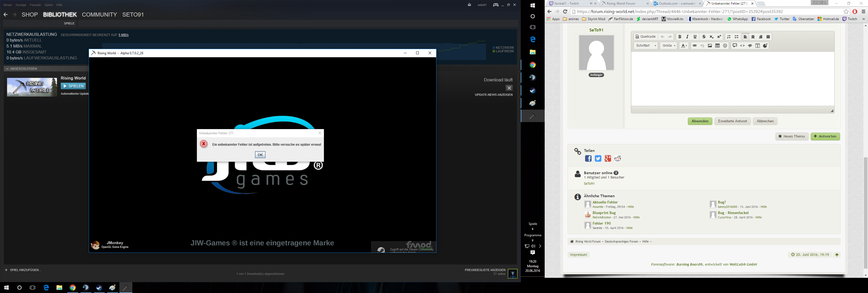The image size is (868, 293).
Task: Insert a spoiler with the crossed eye icon
Action: [750, 46]
